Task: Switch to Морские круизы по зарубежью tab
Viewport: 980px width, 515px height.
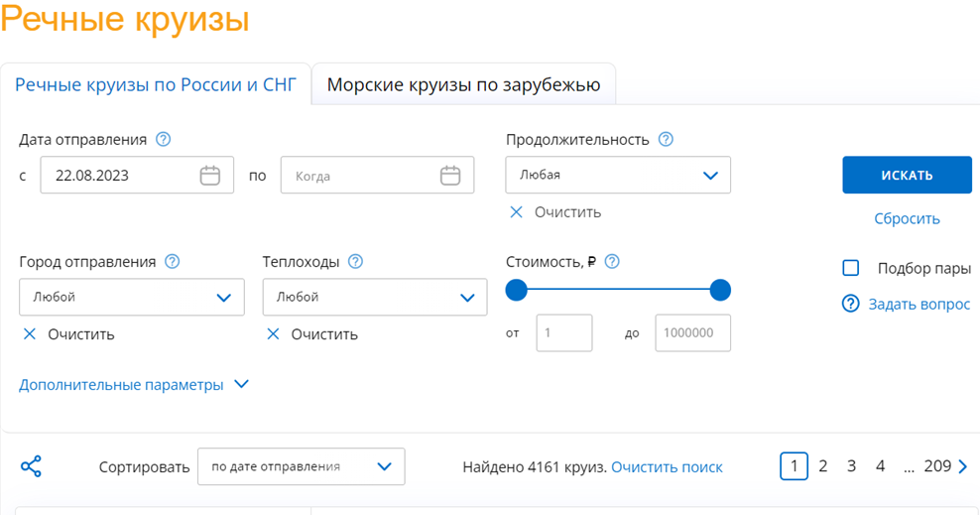Action: point(464,84)
